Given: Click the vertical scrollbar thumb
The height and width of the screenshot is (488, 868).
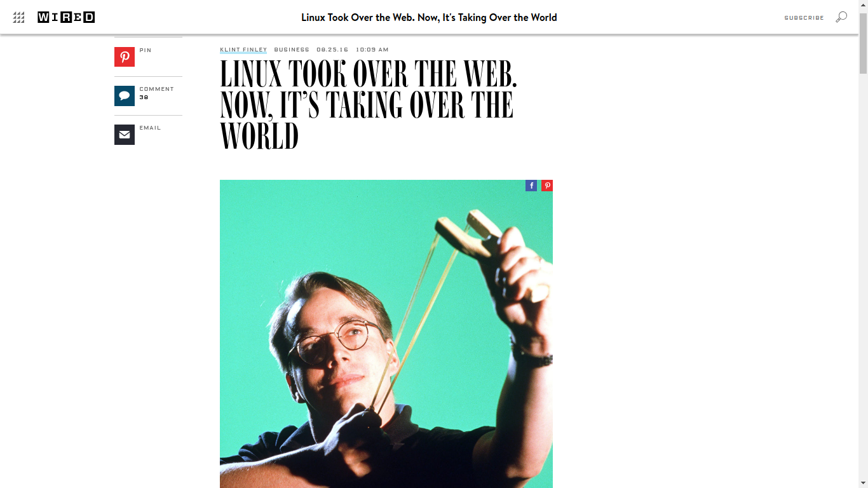Looking at the screenshot, I should [863, 42].
